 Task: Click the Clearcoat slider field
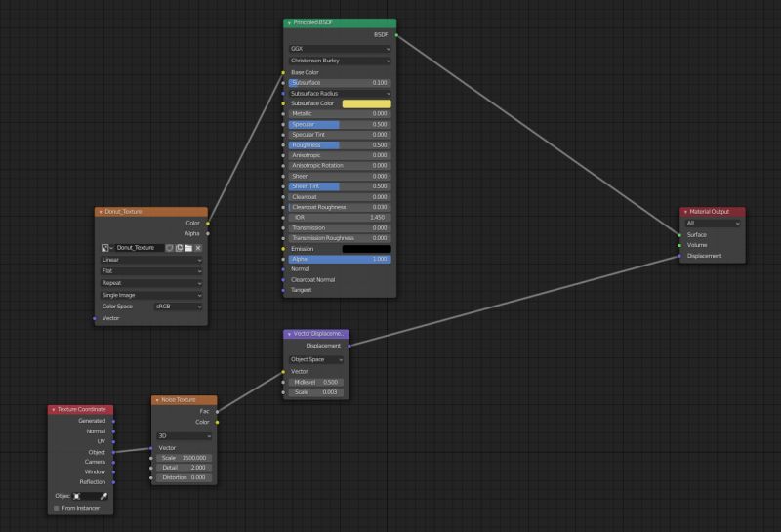pos(340,197)
